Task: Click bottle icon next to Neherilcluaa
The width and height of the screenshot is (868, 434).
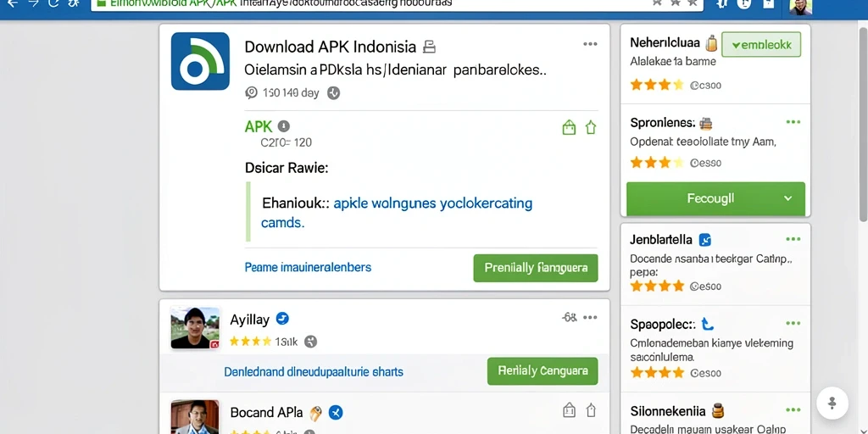Action: coord(711,42)
